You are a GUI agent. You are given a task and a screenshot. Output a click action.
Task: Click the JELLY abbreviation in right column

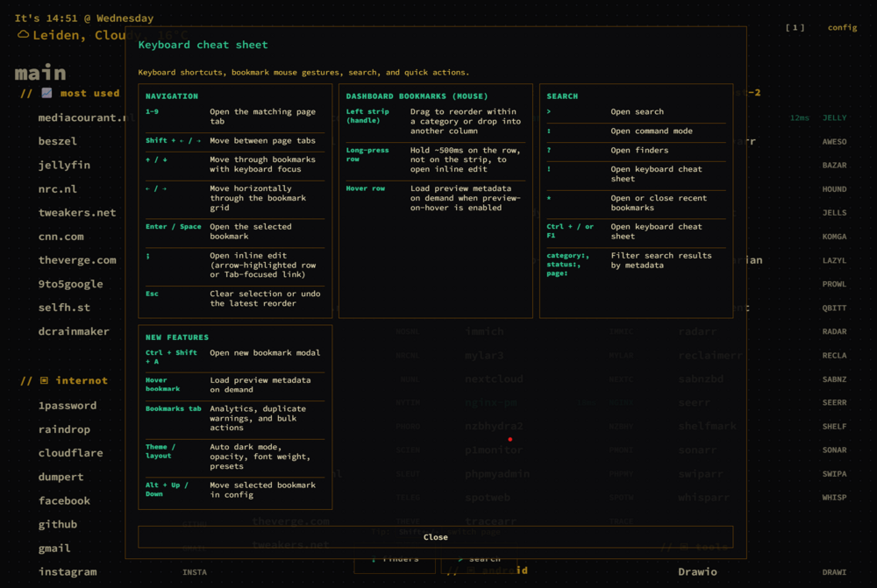(834, 118)
